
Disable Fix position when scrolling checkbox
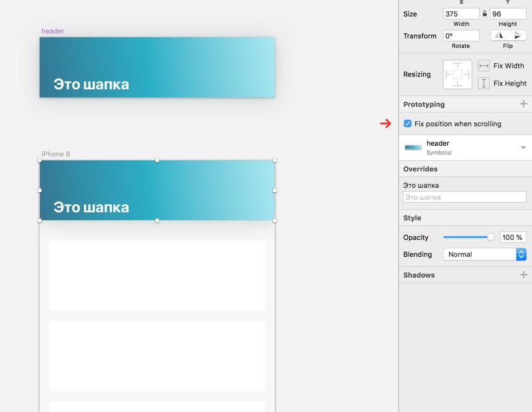(408, 124)
